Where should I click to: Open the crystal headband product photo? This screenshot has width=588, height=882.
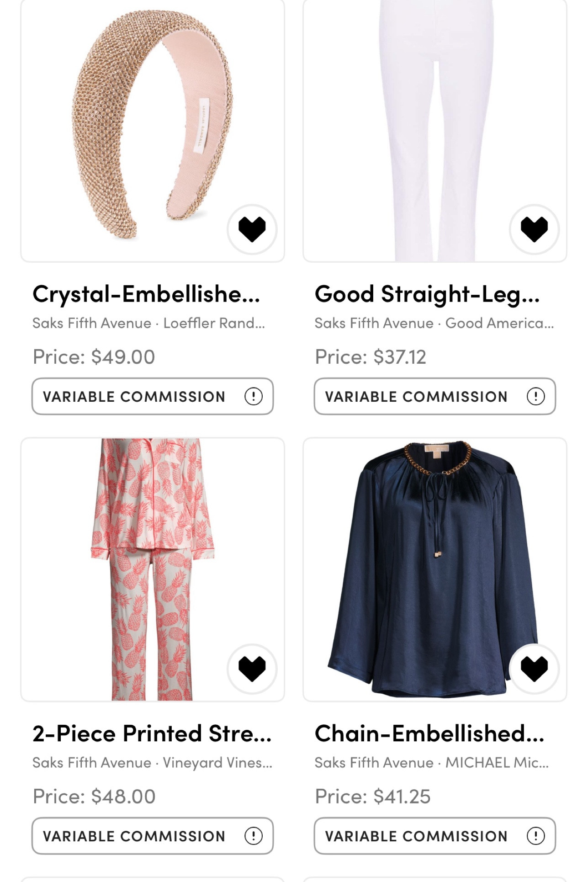coord(137,128)
